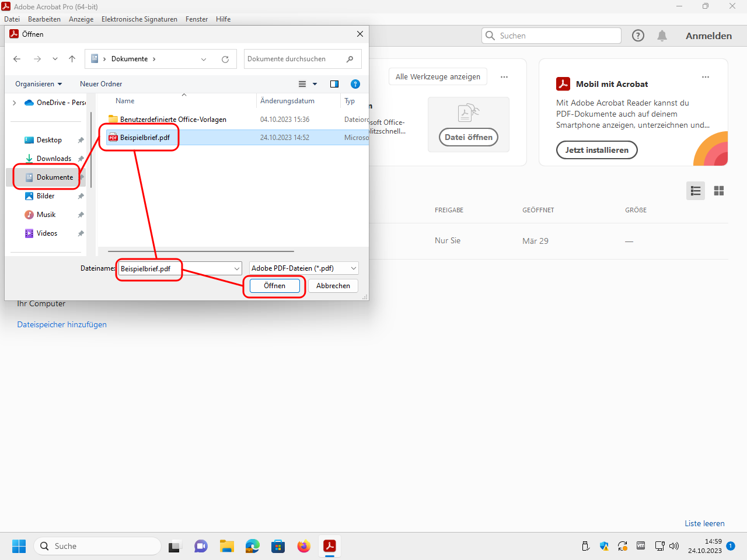
Task: Open the view options dropdown arrow
Action: (x=315, y=84)
